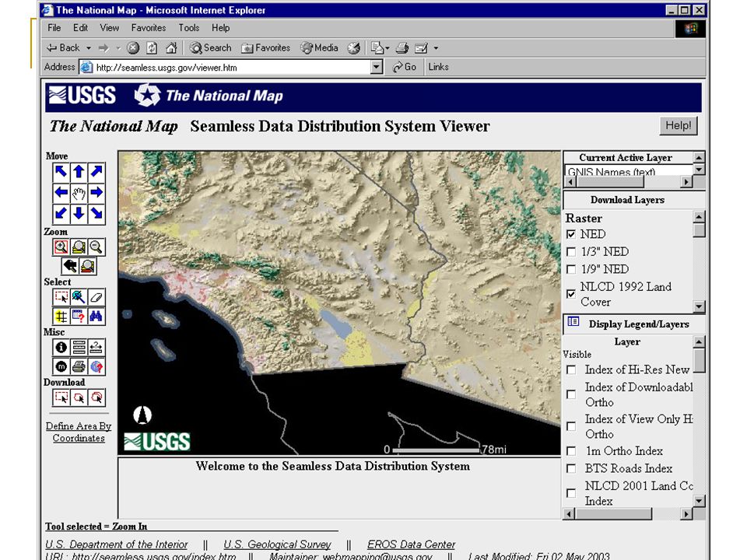The image size is (747, 560).
Task: Uncheck the NED raster layer
Action: [570, 234]
